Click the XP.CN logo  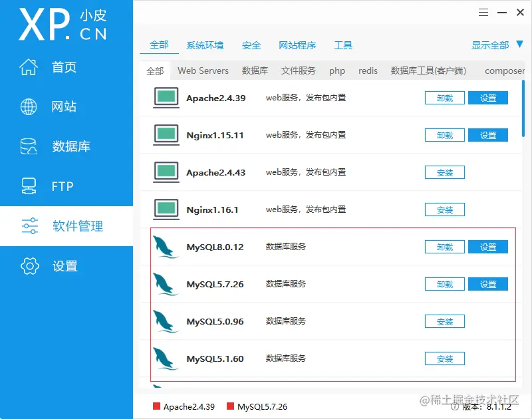pos(63,25)
